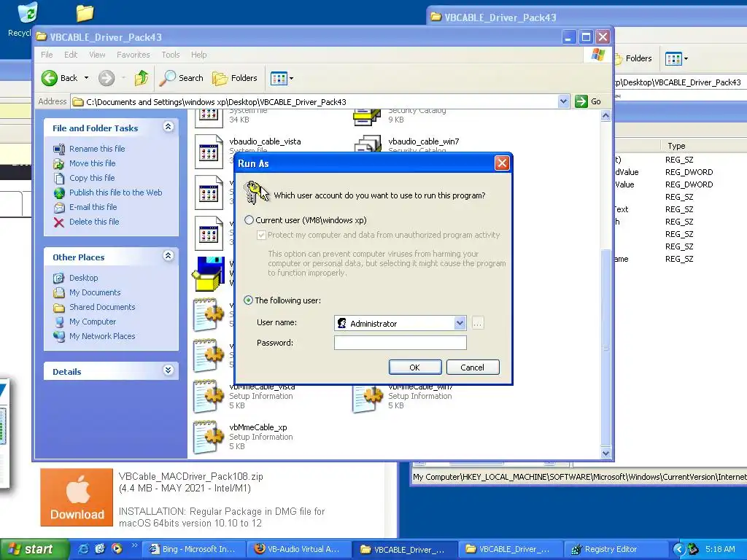Expand hidden system tray icons arrow
Viewport: 747px width, 560px height.
coord(678,550)
